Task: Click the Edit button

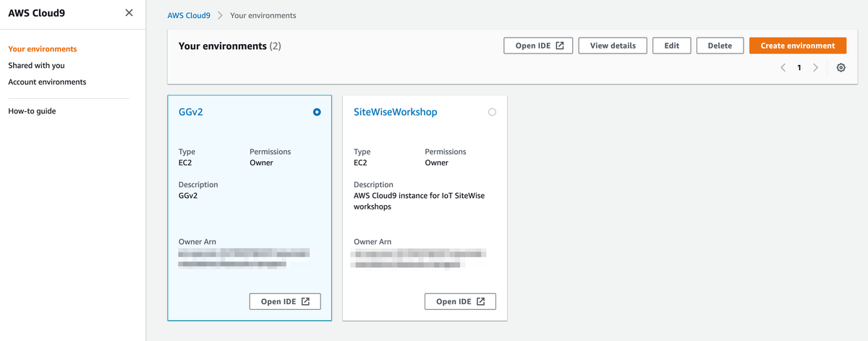Action: point(671,46)
